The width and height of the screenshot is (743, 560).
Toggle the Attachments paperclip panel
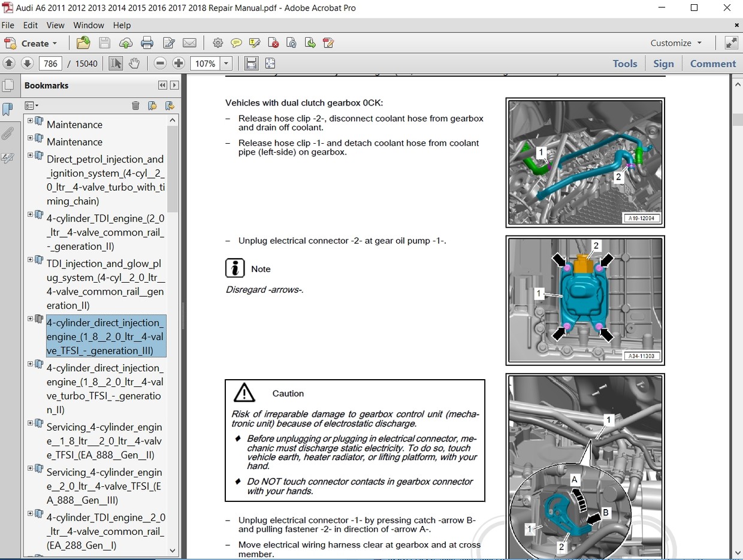pyautogui.click(x=8, y=134)
